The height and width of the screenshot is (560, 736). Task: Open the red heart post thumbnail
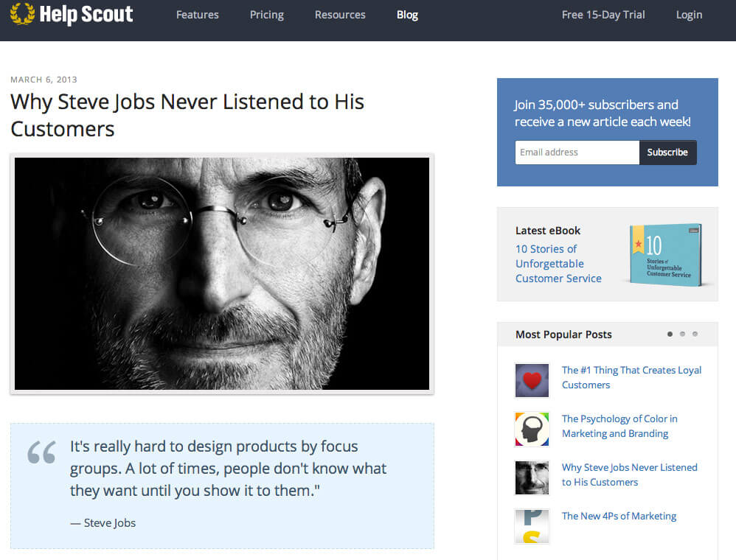532,380
